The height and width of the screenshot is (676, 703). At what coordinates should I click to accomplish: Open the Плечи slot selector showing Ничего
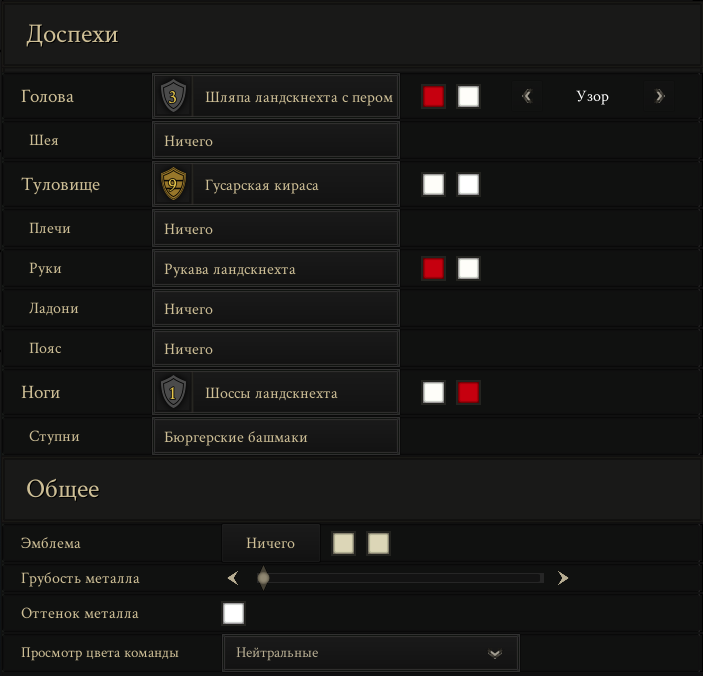click(276, 229)
